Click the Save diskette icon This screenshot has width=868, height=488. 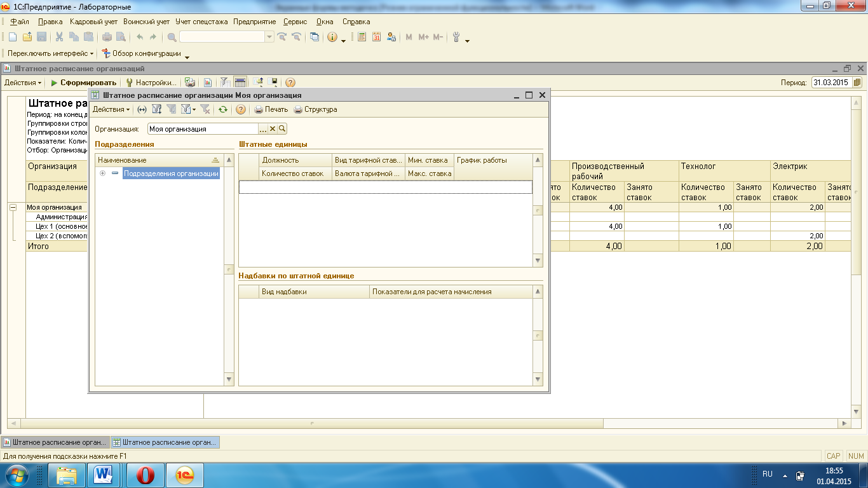(41, 37)
